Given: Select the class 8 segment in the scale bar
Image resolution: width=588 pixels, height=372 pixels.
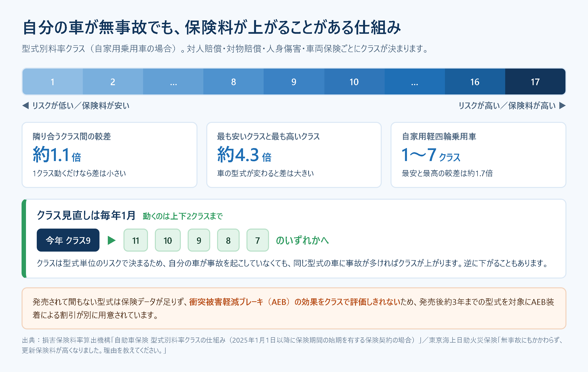Looking at the screenshot, I should click(233, 81).
